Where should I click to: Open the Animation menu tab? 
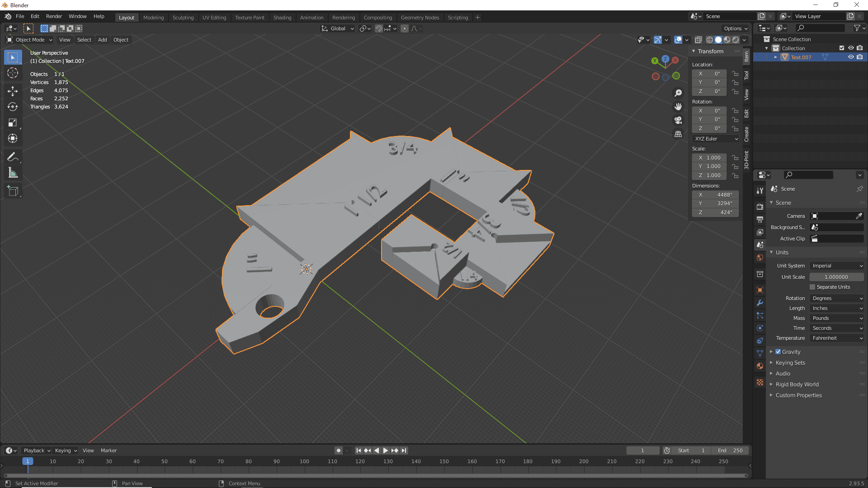311,17
